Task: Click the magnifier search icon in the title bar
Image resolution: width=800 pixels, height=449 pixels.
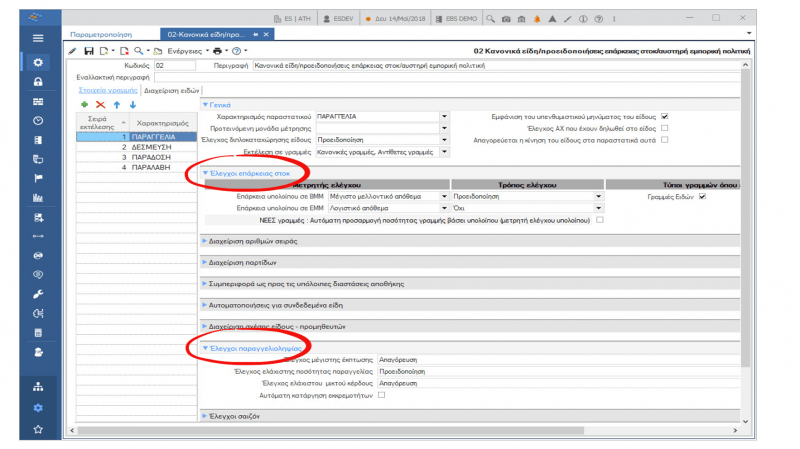Action: click(490, 18)
